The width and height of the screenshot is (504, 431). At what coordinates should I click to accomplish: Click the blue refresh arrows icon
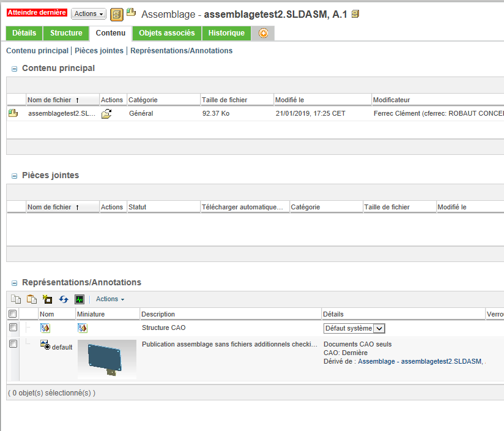pyautogui.click(x=64, y=299)
